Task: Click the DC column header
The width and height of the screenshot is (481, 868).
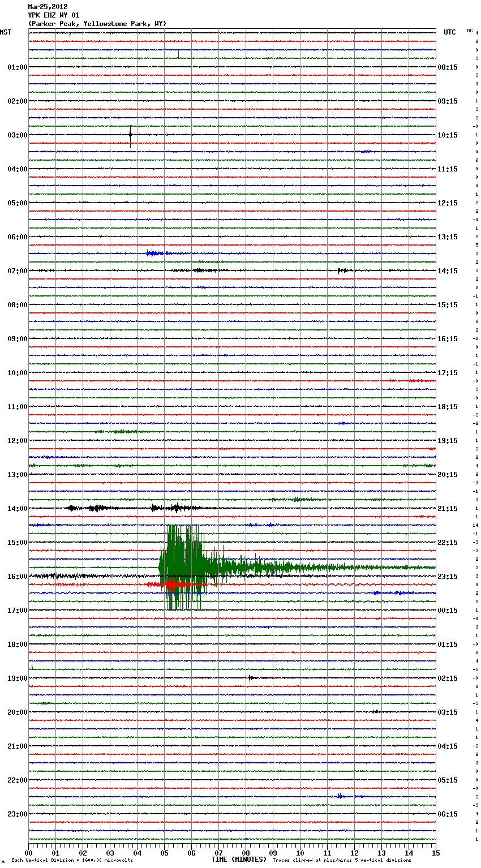Action: (470, 31)
